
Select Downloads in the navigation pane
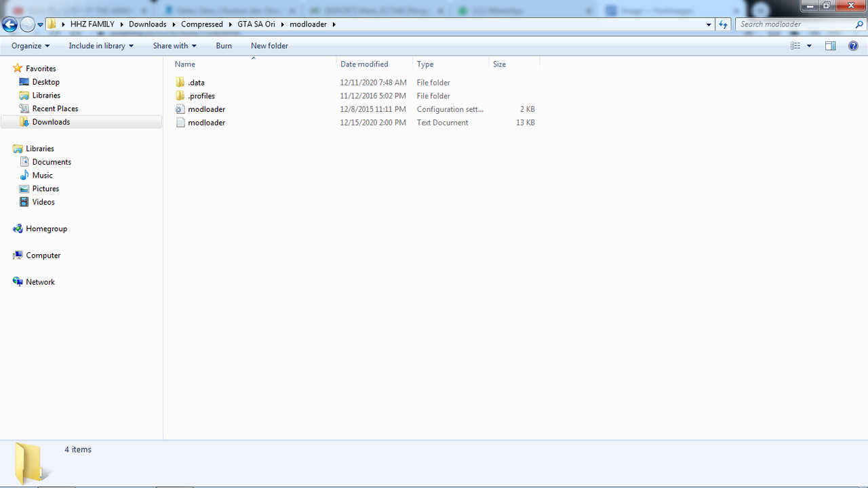coord(51,122)
